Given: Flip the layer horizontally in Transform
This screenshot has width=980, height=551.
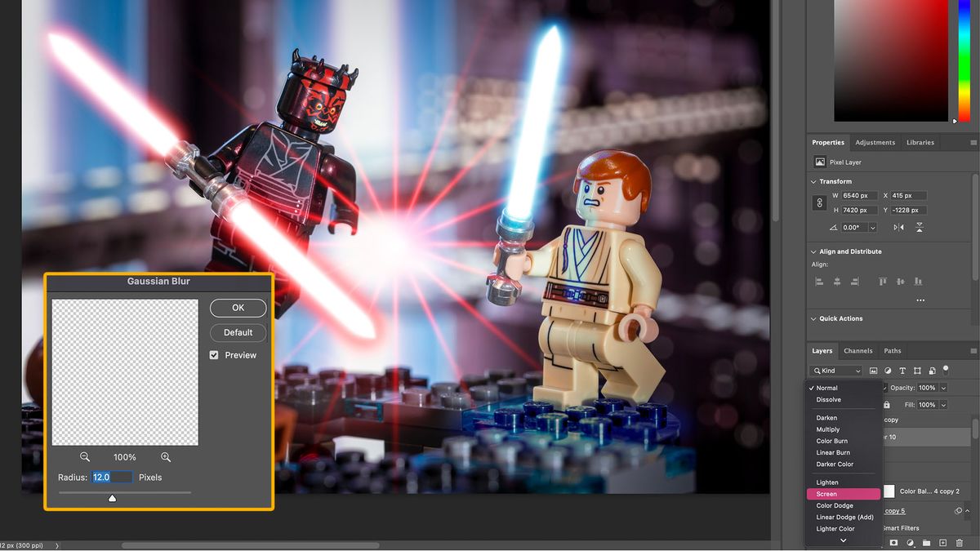Looking at the screenshot, I should [899, 227].
